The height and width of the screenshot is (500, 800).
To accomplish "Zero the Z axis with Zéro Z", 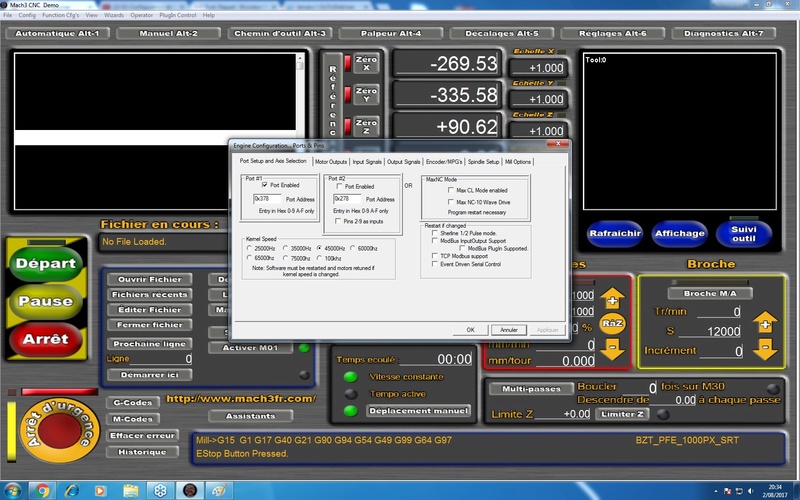I will 366,126.
